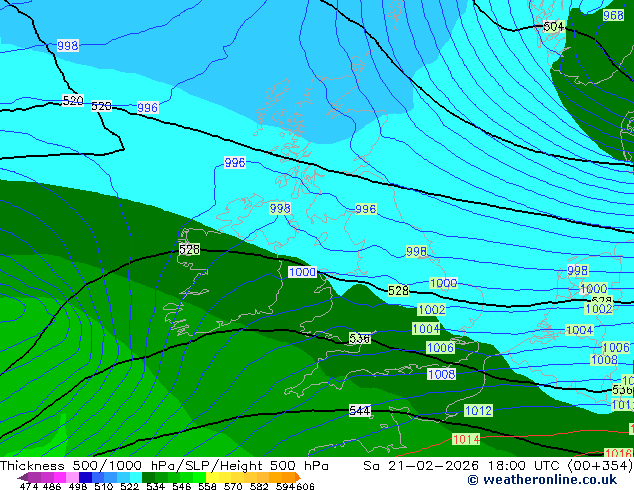Click the 1012 isobar label in green box
The height and width of the screenshot is (490, 634).
(478, 411)
